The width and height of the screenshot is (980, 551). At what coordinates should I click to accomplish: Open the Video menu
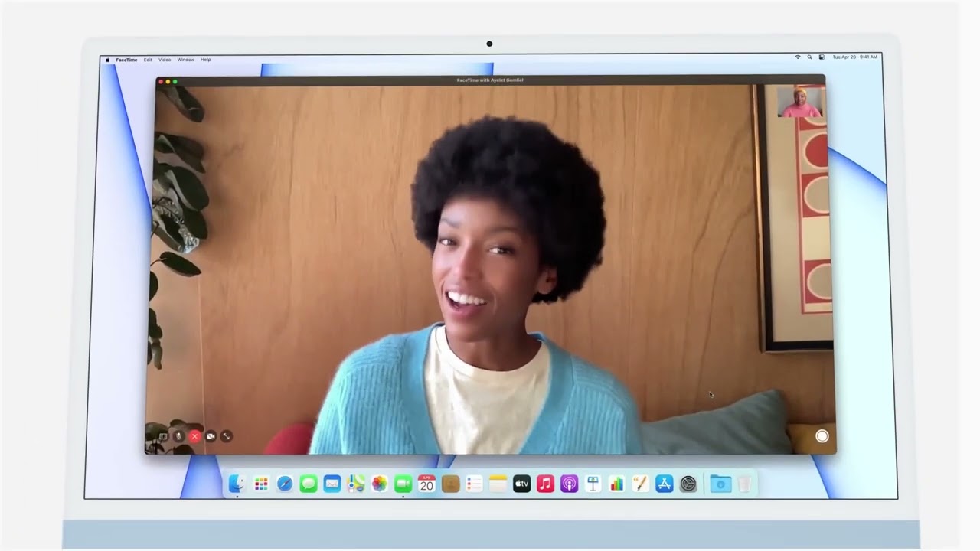point(165,60)
